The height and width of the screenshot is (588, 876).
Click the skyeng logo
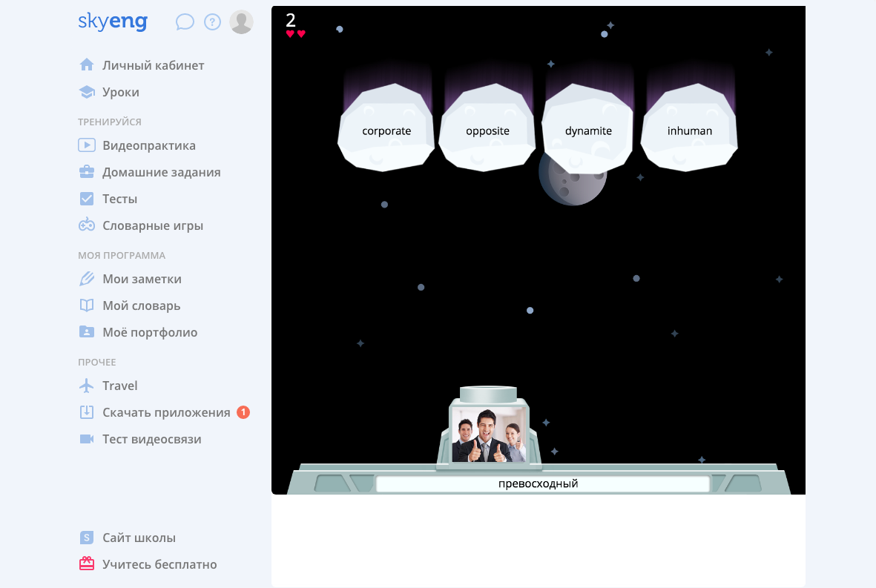[x=112, y=22]
